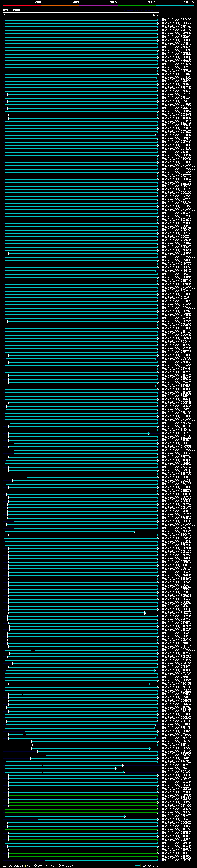Select the UniRef100_B6AFQ3 label
197x868 pixels.
click(177, 470)
